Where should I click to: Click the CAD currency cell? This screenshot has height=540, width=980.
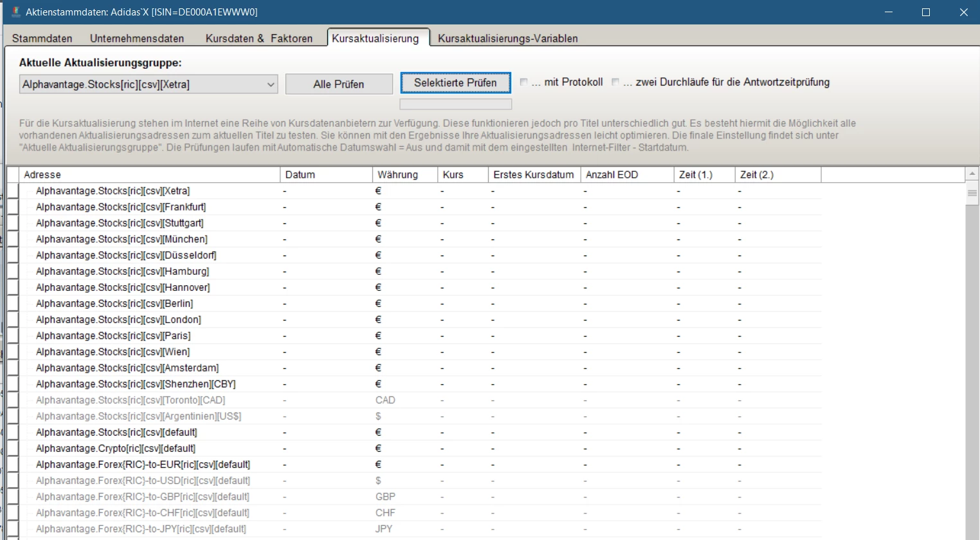(x=385, y=400)
